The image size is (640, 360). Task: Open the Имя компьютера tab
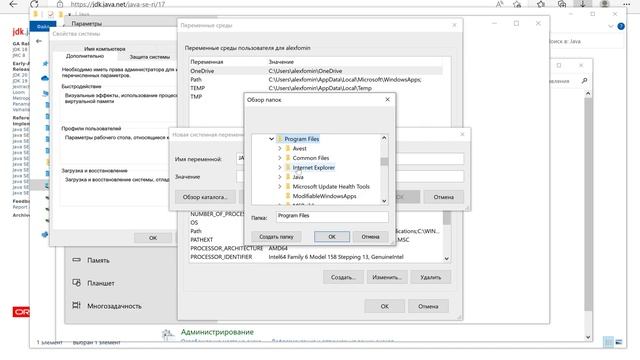pyautogui.click(x=104, y=49)
